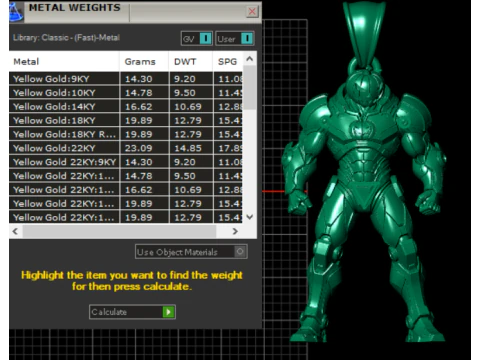Close the Metal Weights window
This screenshot has width=480, height=360.
pyautogui.click(x=252, y=11)
